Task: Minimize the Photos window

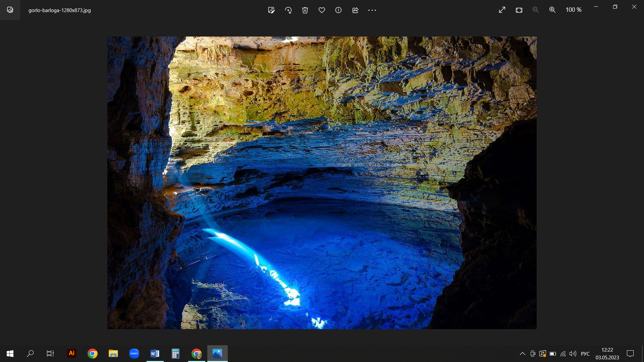Action: pyautogui.click(x=596, y=7)
